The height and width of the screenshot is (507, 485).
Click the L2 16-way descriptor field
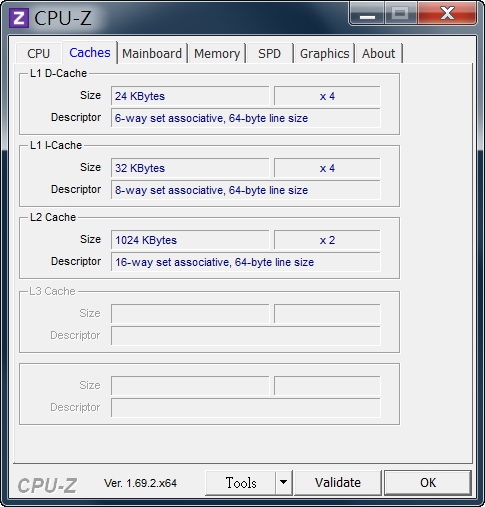point(246,262)
